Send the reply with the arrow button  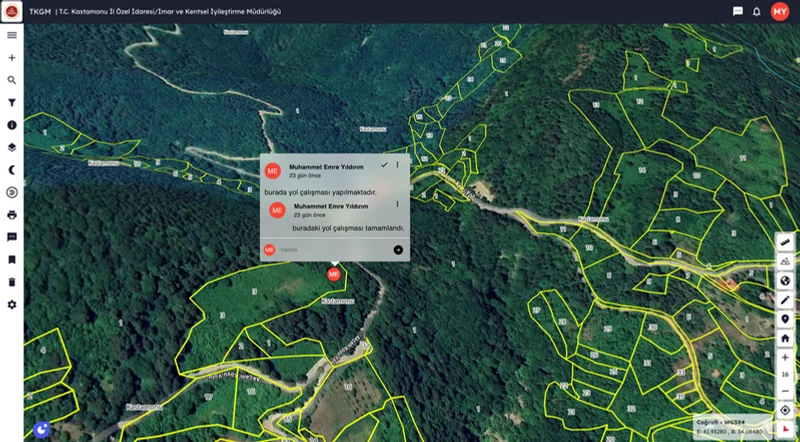pyautogui.click(x=398, y=250)
